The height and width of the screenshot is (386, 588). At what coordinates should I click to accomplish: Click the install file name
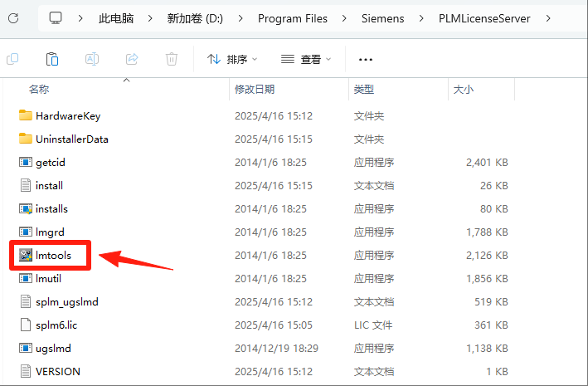click(x=49, y=185)
